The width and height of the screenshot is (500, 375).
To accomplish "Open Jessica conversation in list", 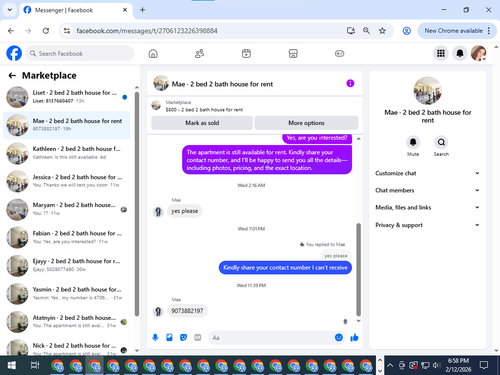I will click(67, 181).
